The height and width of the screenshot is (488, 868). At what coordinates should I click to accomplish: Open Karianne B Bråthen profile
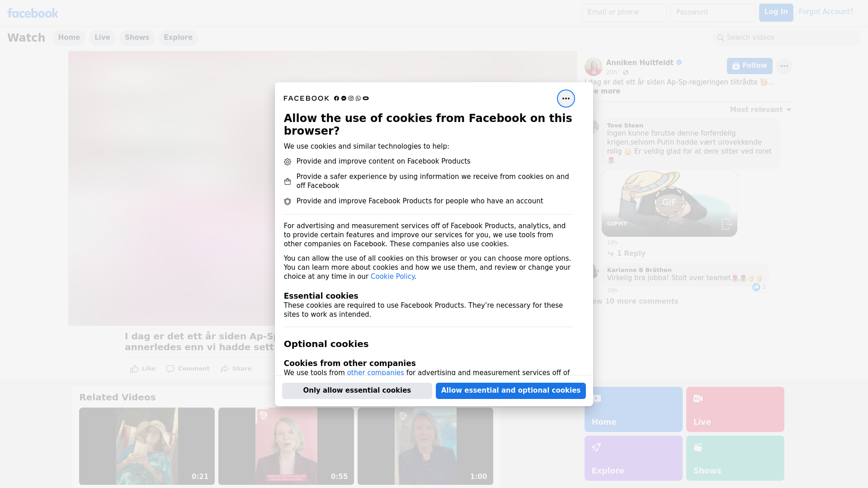[x=639, y=270]
